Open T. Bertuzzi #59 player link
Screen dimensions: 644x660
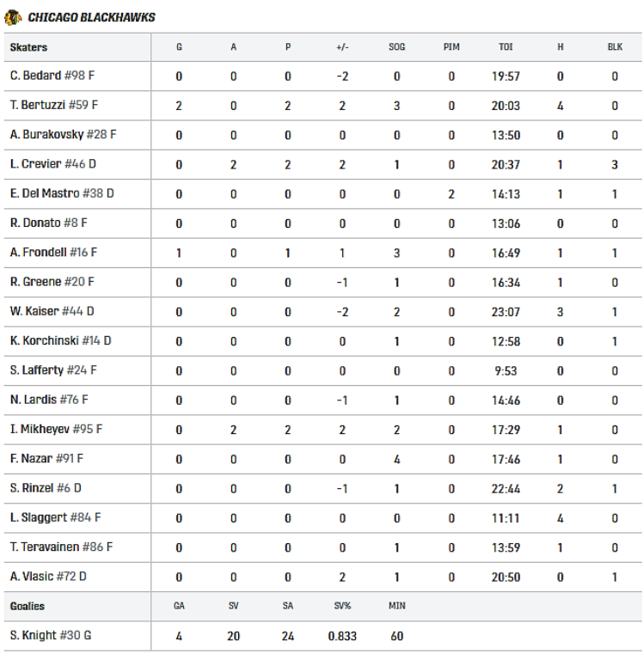(x=54, y=106)
